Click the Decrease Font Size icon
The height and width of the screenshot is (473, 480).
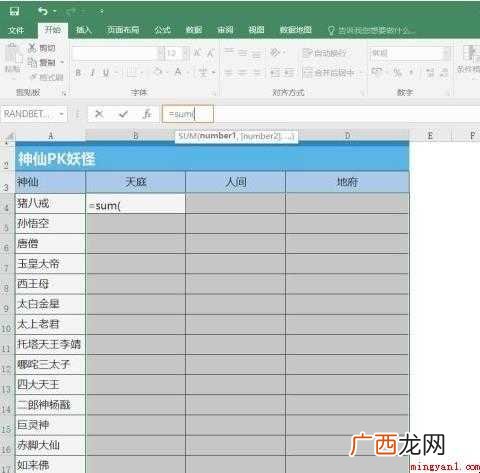pyautogui.click(x=211, y=53)
